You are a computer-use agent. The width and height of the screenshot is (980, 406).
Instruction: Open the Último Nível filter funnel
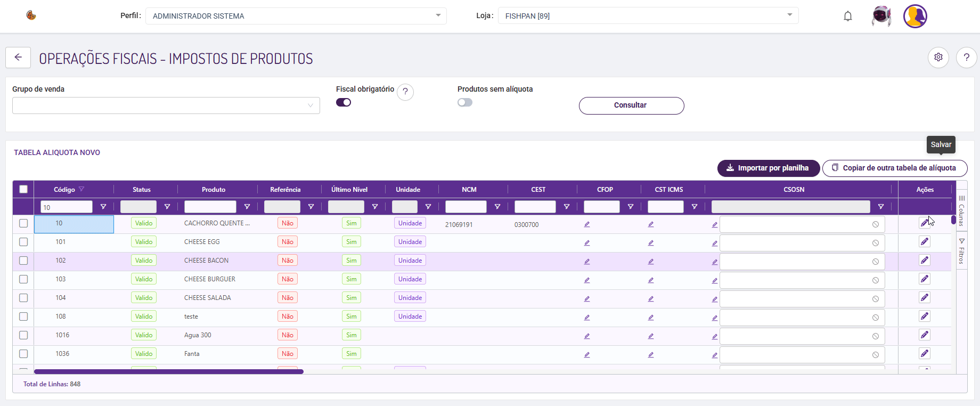(x=375, y=207)
